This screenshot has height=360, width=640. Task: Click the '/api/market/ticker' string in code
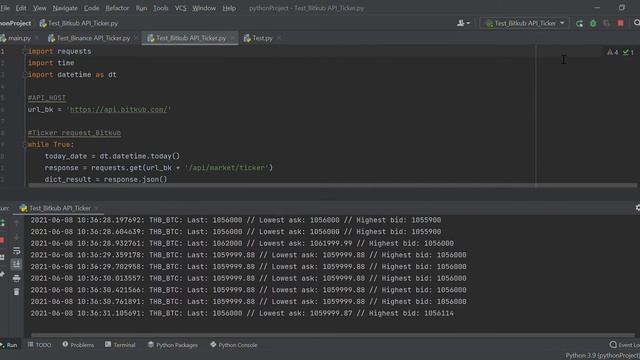(227, 168)
